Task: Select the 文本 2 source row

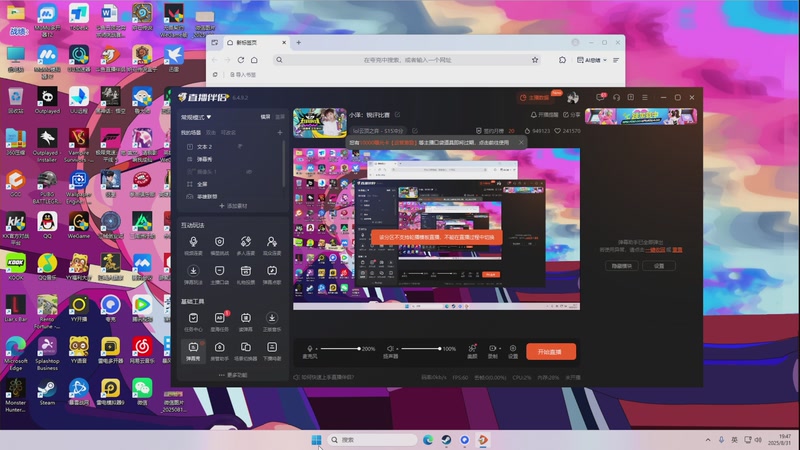Action: pyautogui.click(x=233, y=146)
